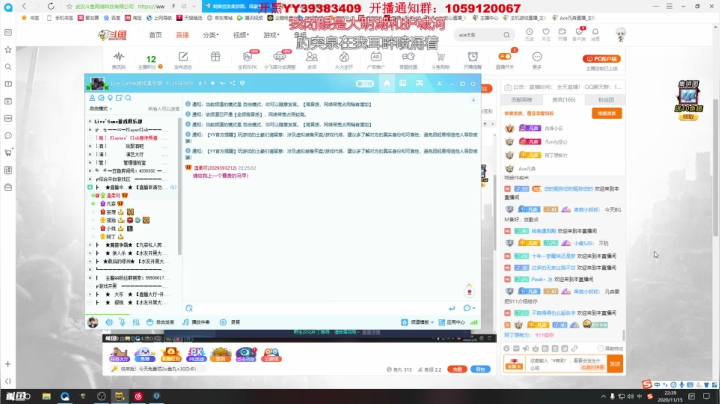Click the location pin icon above YY channel tree
720x404 pixels.
110,98
